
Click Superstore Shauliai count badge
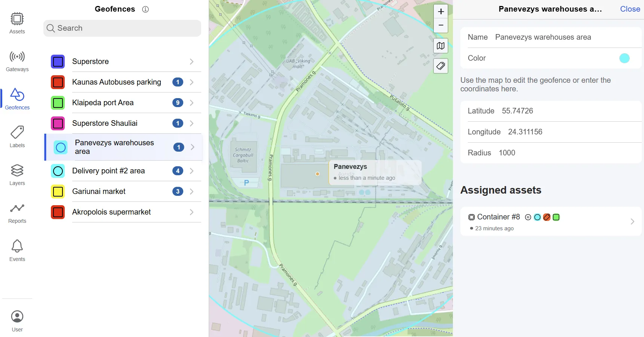tap(178, 123)
